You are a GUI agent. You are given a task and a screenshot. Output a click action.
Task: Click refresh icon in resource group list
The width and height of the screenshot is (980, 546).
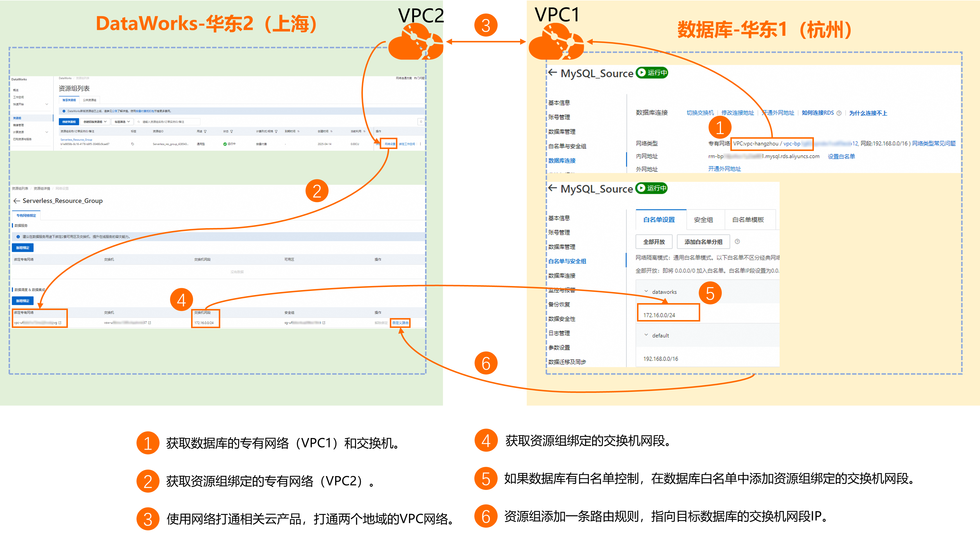point(421,122)
